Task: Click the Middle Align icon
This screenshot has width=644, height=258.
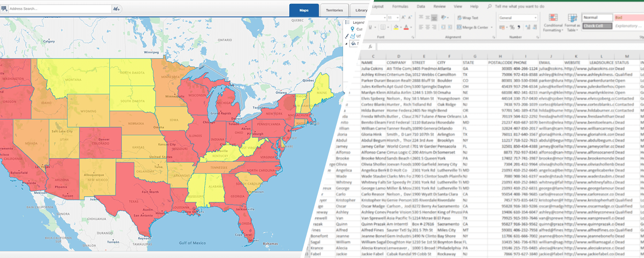Action: coord(427,18)
